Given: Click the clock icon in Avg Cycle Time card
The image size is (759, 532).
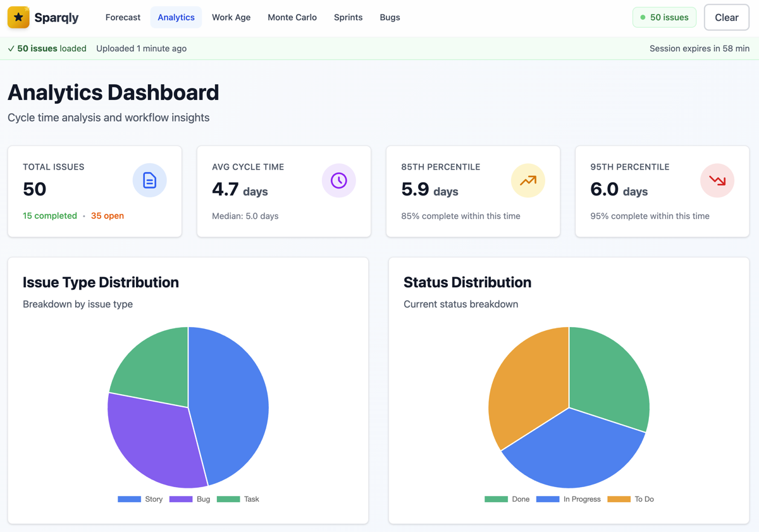Looking at the screenshot, I should tap(338, 180).
